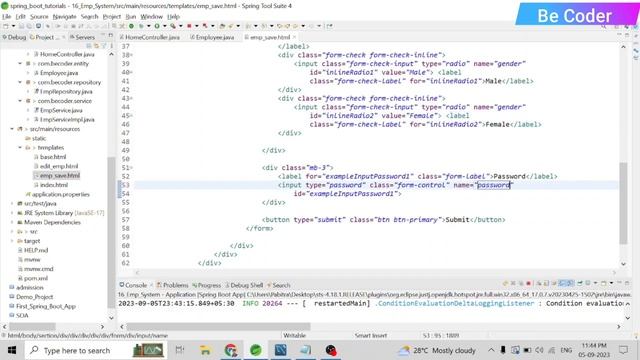
Task: Open the File menu
Action: click(x=7, y=16)
